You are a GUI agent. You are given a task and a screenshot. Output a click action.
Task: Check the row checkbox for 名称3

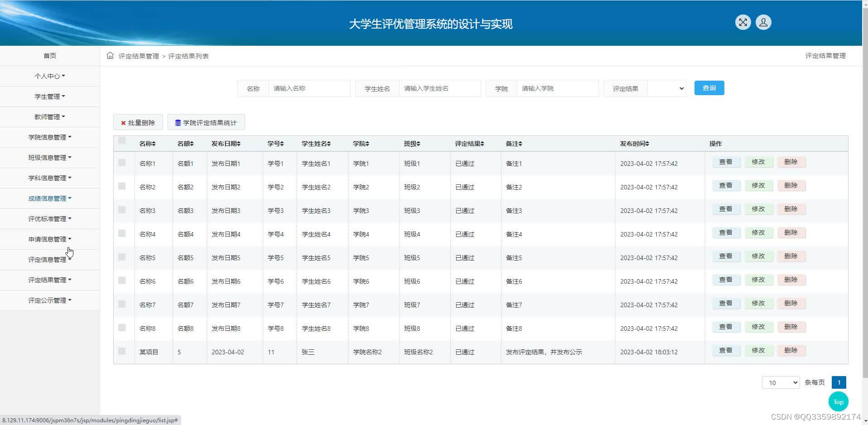[122, 210]
